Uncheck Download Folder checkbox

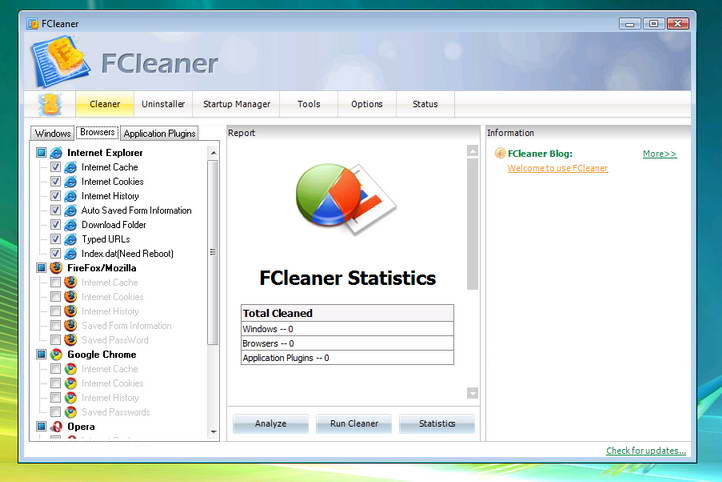[55, 224]
